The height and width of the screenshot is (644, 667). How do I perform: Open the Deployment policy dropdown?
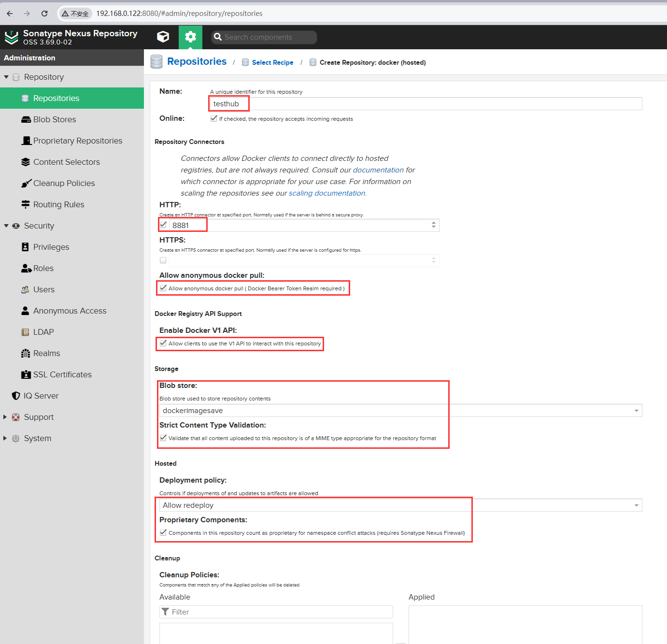point(637,505)
